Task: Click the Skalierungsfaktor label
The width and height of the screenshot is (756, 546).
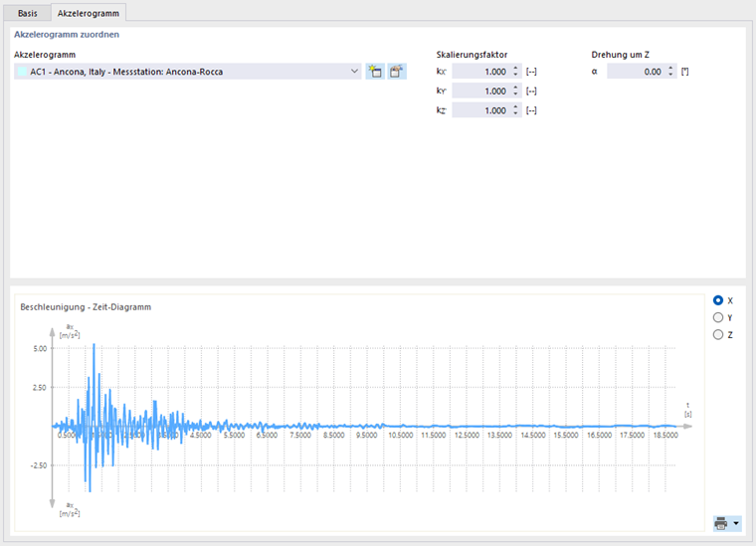Action: [472, 55]
